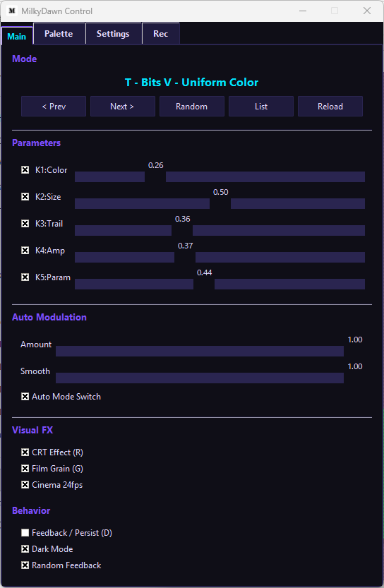384x588 pixels.
Task: Click the K2:Size value 0.50
Action: click(x=220, y=193)
